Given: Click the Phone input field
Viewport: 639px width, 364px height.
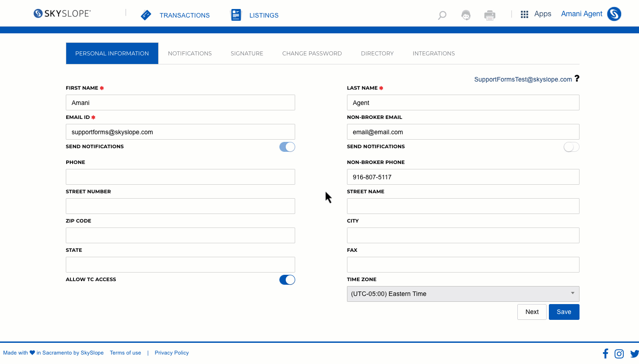Looking at the screenshot, I should pyautogui.click(x=180, y=177).
